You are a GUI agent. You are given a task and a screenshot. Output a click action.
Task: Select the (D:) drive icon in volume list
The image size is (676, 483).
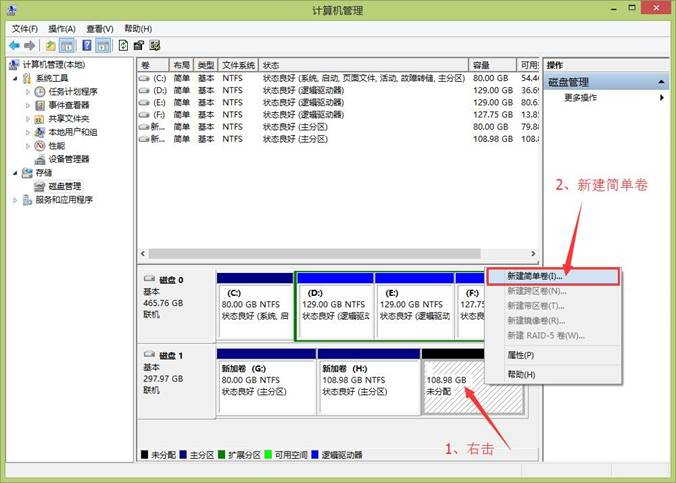[144, 91]
